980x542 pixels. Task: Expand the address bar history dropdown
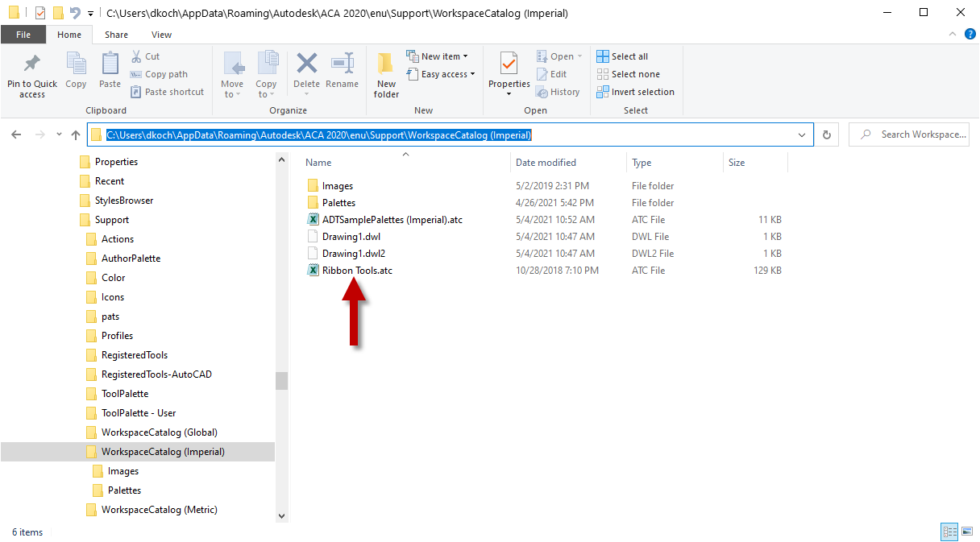pyautogui.click(x=801, y=134)
